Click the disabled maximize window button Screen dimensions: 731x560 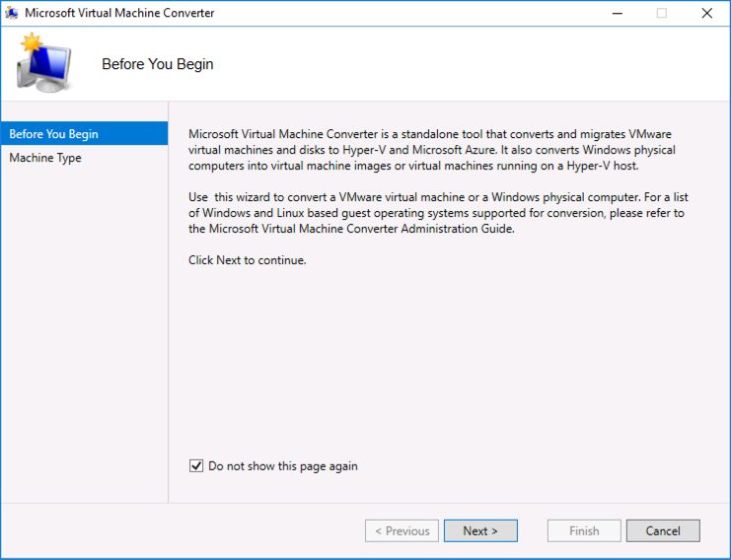pyautogui.click(x=662, y=13)
